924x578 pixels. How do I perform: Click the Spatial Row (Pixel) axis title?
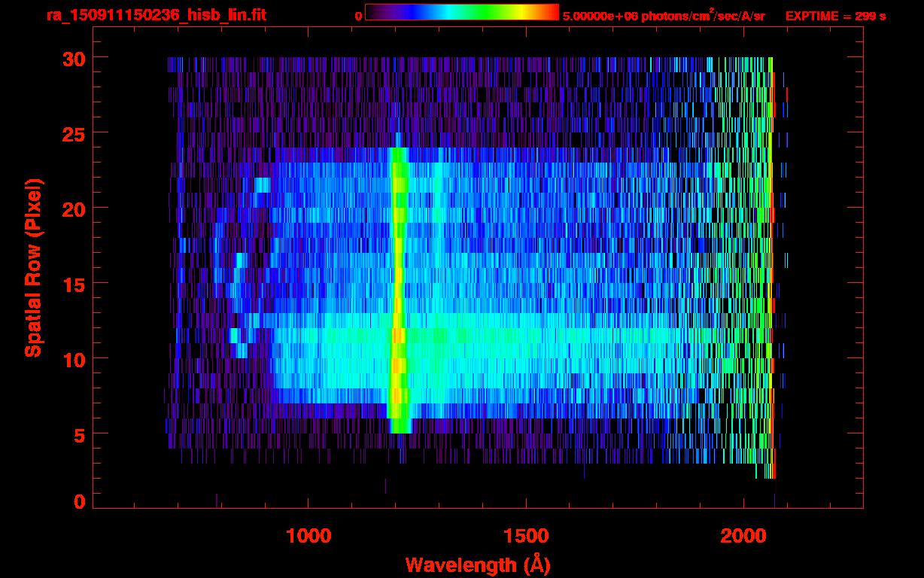33,267
